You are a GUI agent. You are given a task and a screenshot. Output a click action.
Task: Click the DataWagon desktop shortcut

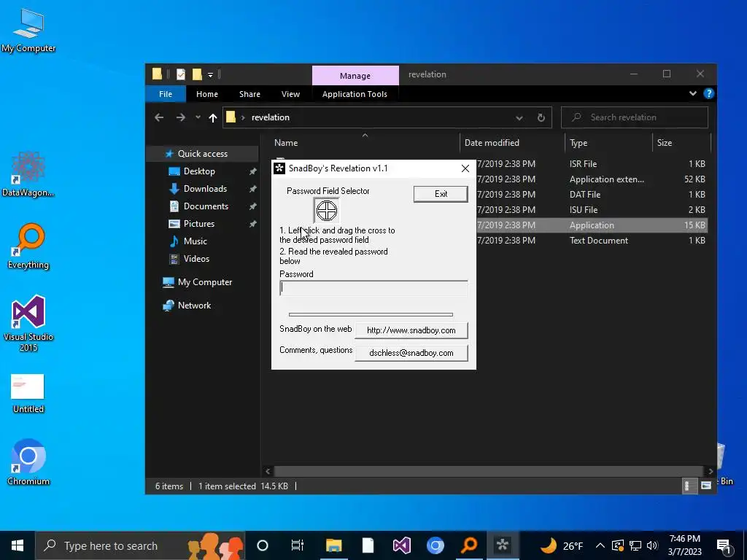[x=28, y=174]
